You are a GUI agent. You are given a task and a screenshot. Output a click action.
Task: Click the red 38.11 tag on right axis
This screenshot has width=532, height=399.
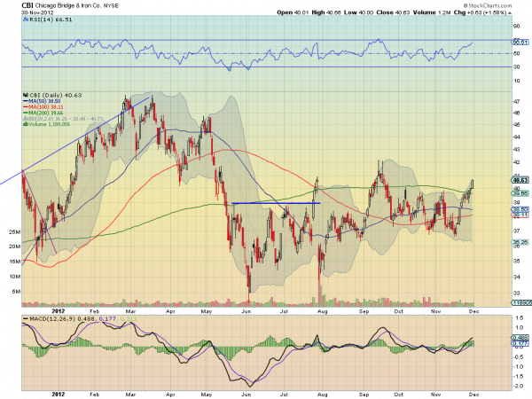click(x=520, y=215)
